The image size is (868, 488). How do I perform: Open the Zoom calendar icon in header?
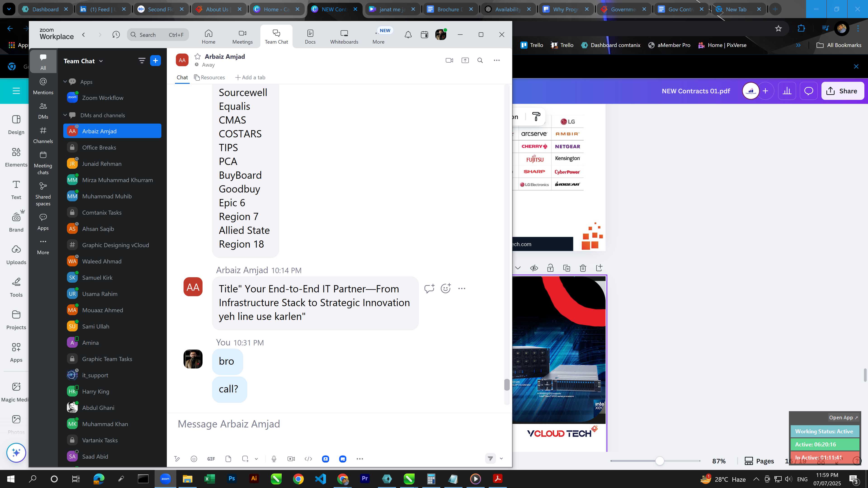click(424, 35)
